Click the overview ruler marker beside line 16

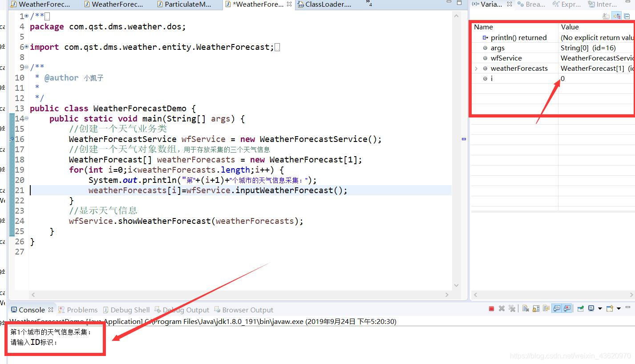click(x=464, y=139)
